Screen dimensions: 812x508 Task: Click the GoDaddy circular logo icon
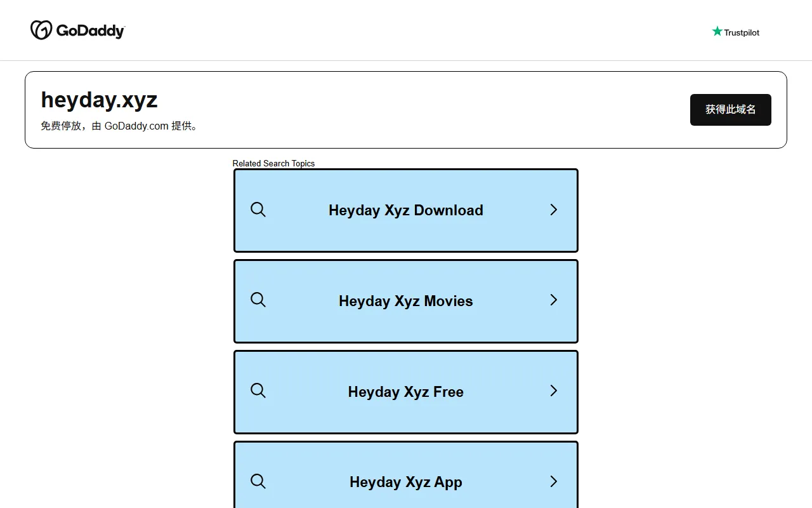click(x=41, y=29)
